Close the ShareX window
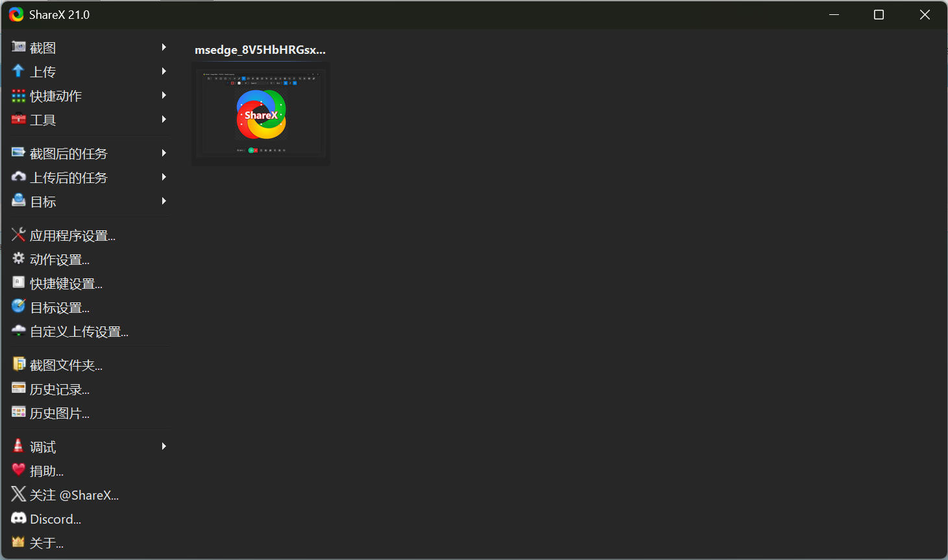 (x=925, y=14)
